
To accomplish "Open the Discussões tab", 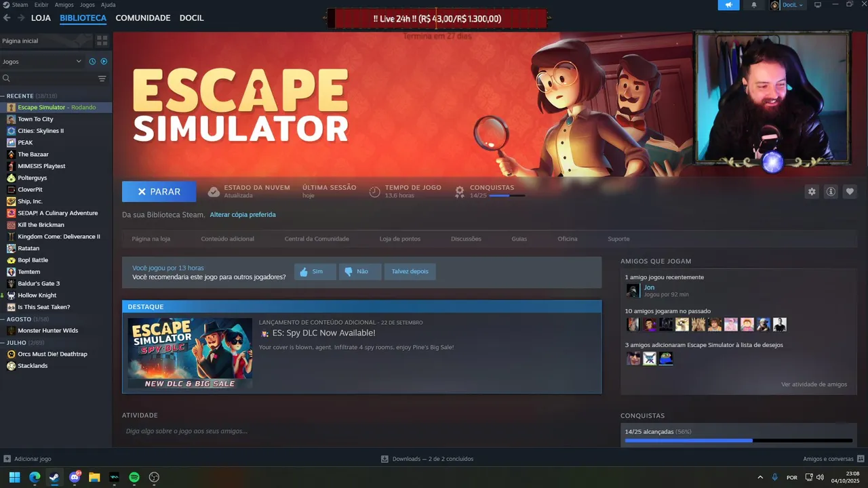I will (x=466, y=239).
